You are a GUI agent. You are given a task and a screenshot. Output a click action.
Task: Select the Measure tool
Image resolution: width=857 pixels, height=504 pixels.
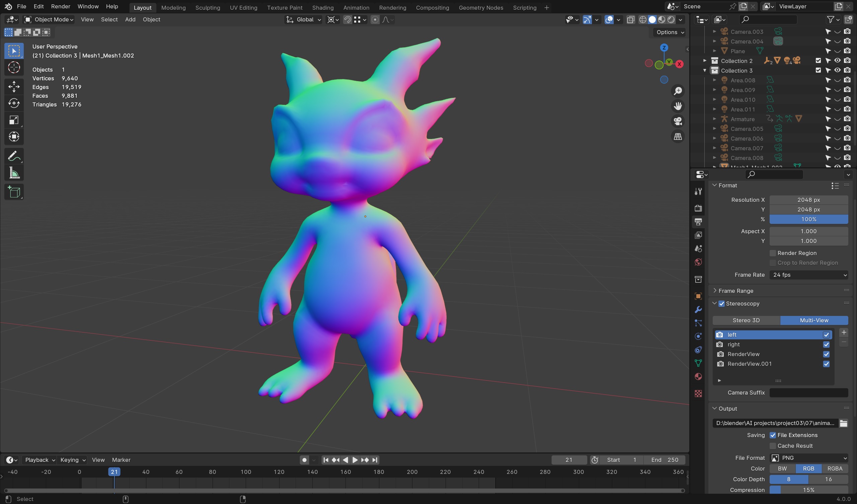14,173
